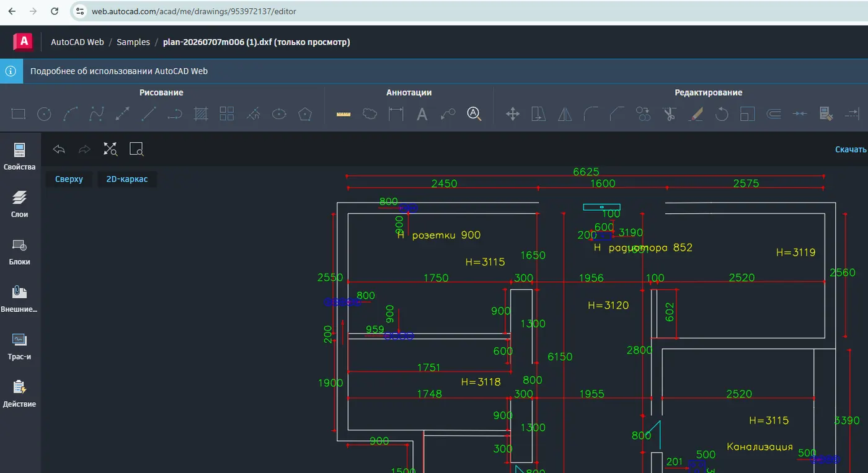
Task: Click the Autodesk AutoCAD logo
Action: [23, 42]
